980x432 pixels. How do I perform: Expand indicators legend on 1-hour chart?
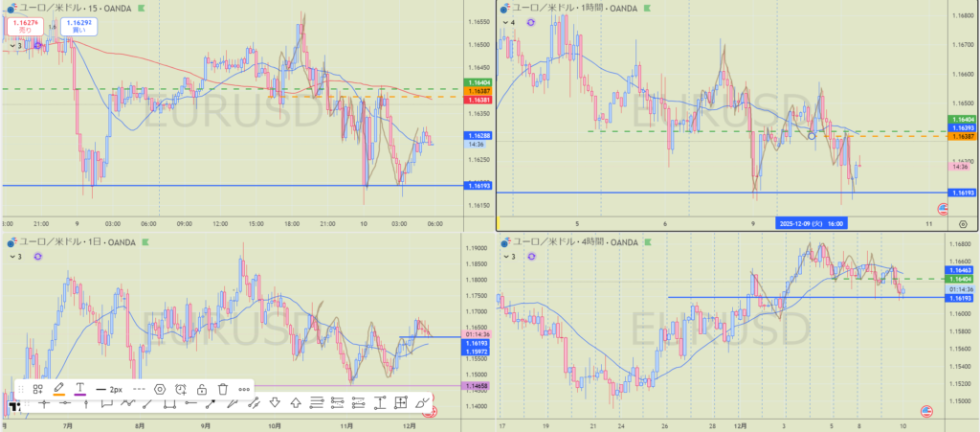point(506,22)
